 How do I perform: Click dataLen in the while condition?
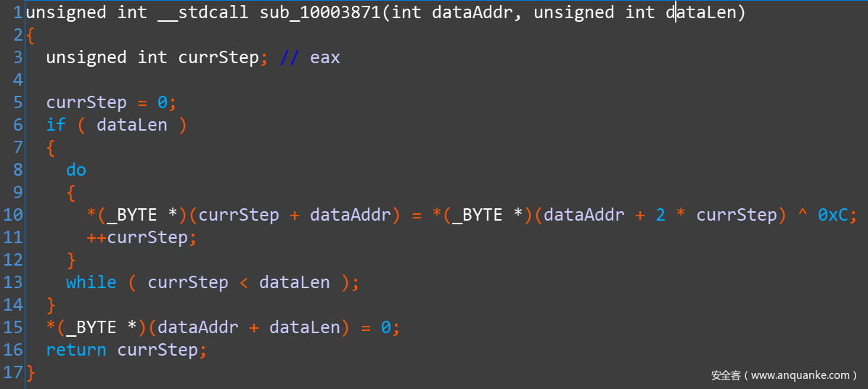(294, 282)
